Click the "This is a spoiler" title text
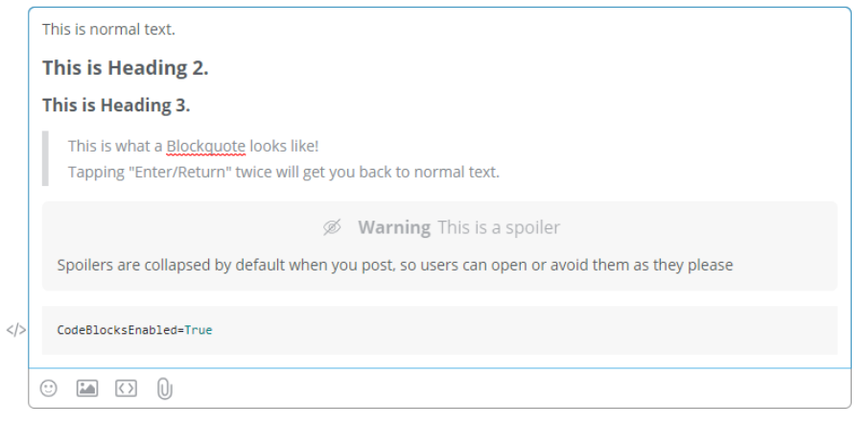The image size is (868, 424). [x=499, y=227]
